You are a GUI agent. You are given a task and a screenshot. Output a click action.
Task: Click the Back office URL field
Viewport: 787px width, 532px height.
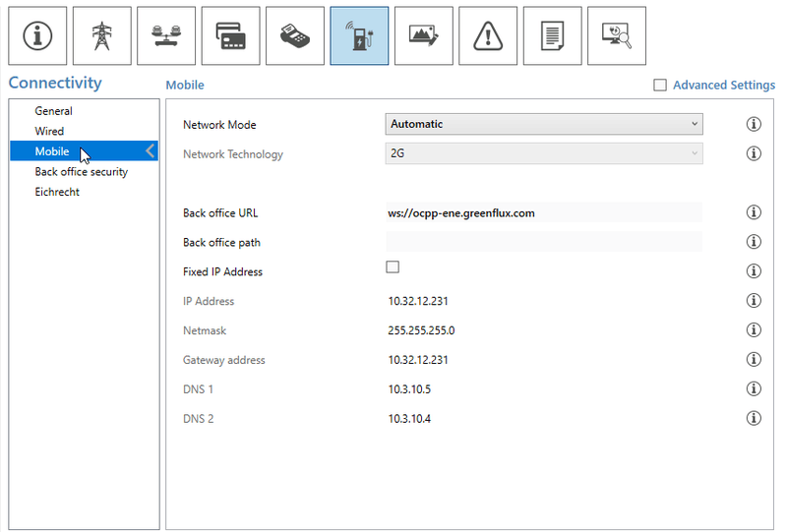click(544, 212)
